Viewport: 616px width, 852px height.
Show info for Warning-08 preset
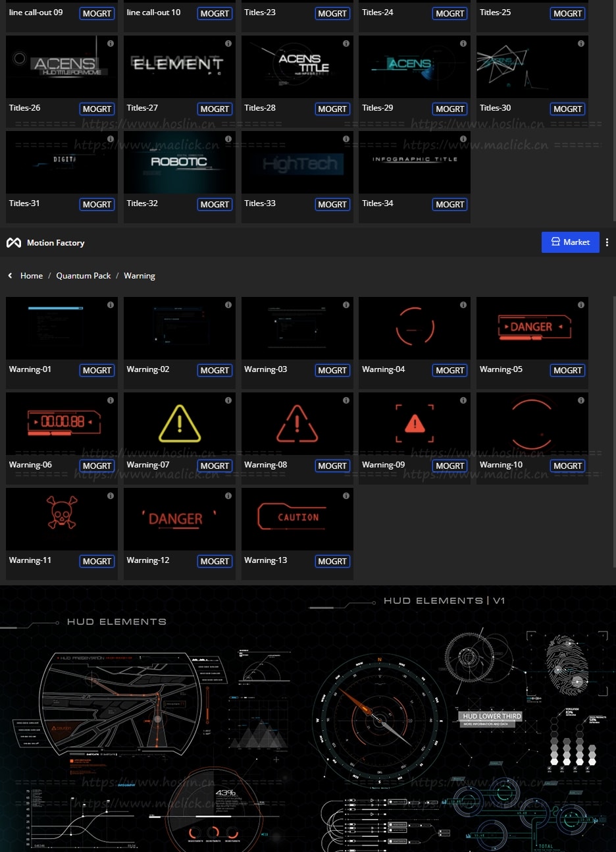(346, 400)
